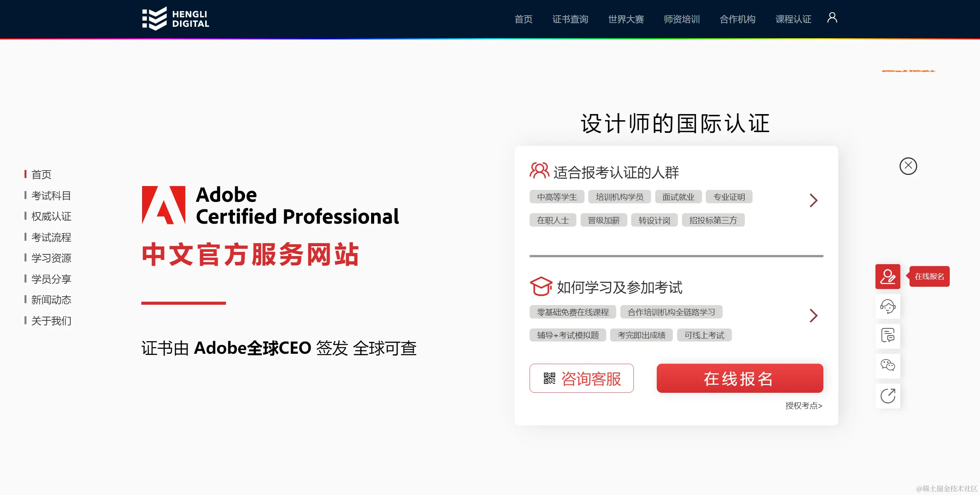Viewport: 980px width, 495px height.
Task: Expand the 如何学习及参加考试 section arrow
Action: [813, 315]
